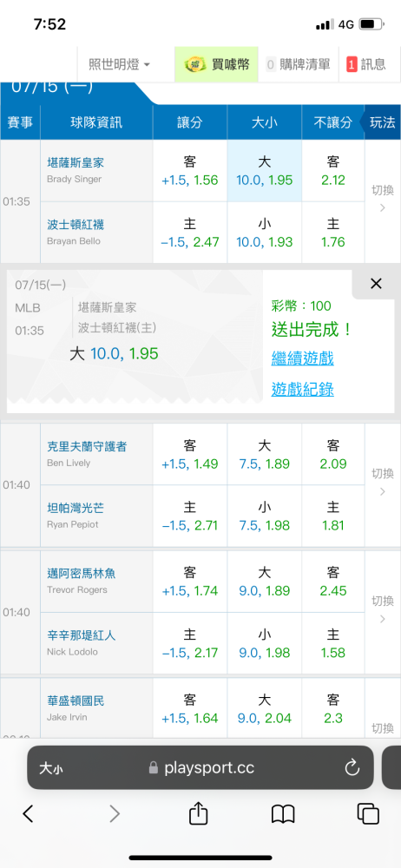Click the 繼續遊戲 link
The image size is (401, 868).
point(302,358)
